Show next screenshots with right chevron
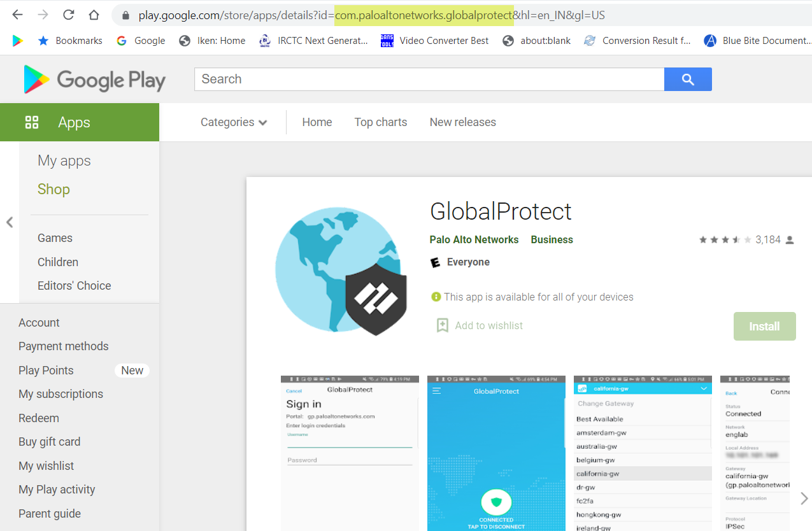 [804, 498]
